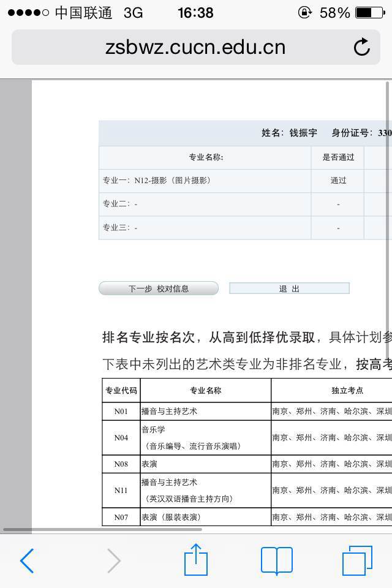Screen dimensions: 392x588
Task: Tap the rotation lock status icon
Action: point(304,13)
